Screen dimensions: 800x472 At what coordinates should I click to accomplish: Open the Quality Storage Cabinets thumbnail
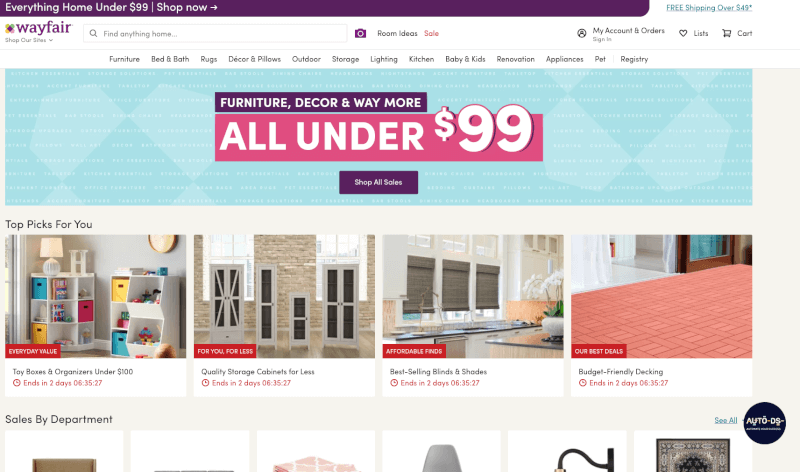pyautogui.click(x=284, y=296)
